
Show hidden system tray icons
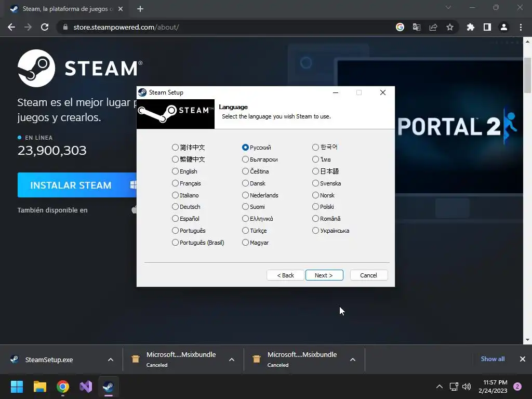coord(440,387)
